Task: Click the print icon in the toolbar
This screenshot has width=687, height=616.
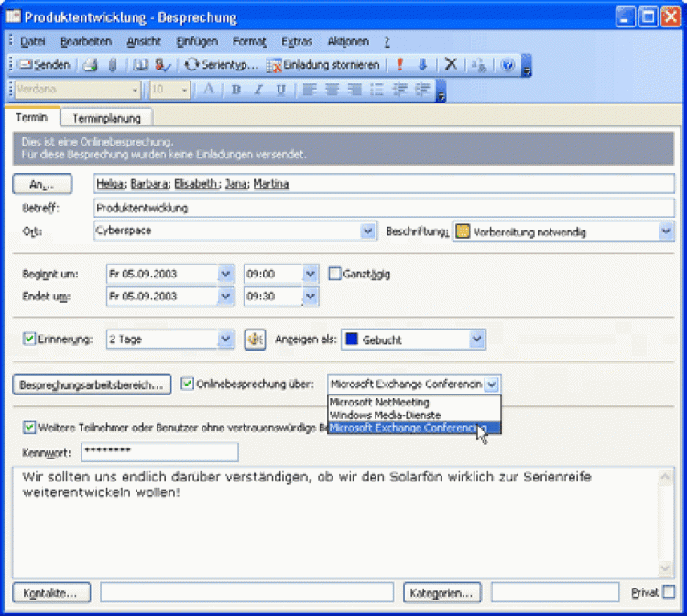Action: [91, 65]
